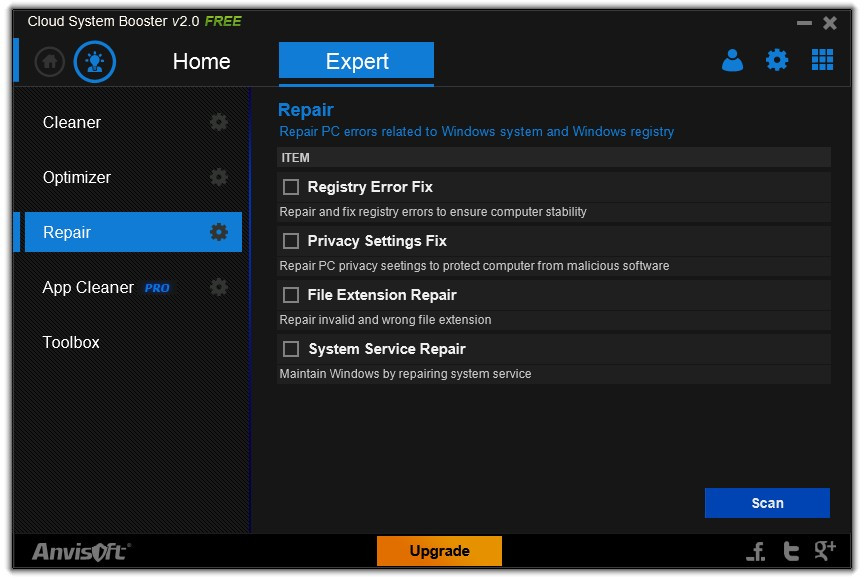
Task: Select Repair in the sidebar
Action: [x=133, y=232]
